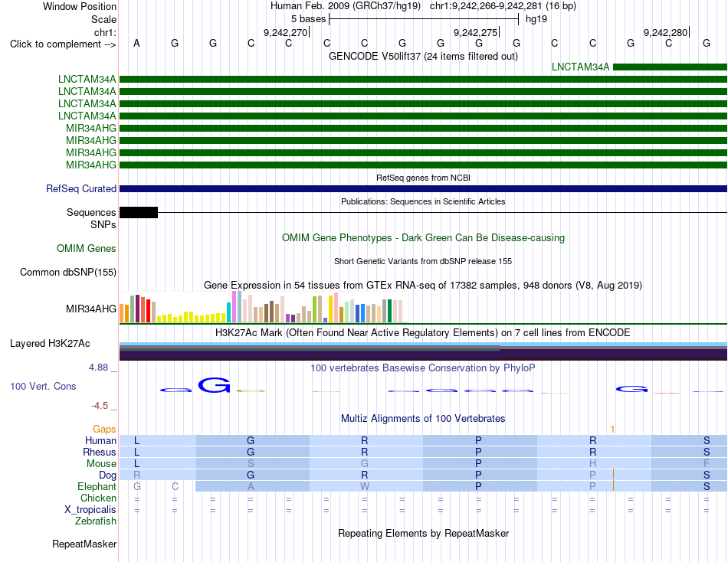Click amino acid P in Rhesus row
The height and width of the screenshot is (562, 728).
click(x=479, y=452)
